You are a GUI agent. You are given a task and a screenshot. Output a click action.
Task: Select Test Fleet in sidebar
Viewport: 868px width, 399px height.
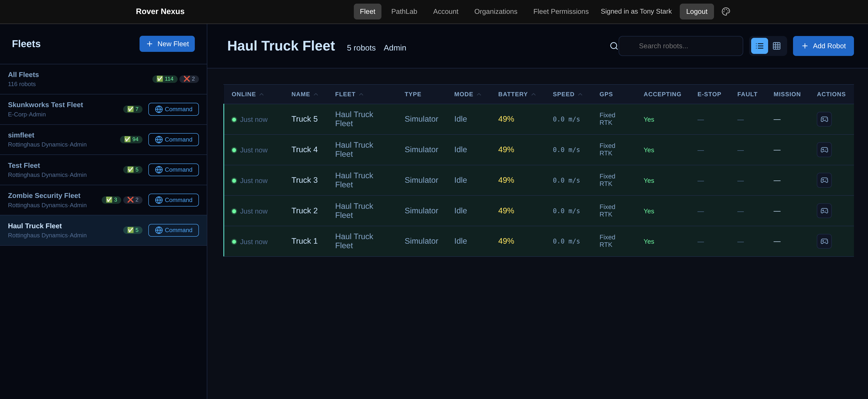tap(103, 170)
